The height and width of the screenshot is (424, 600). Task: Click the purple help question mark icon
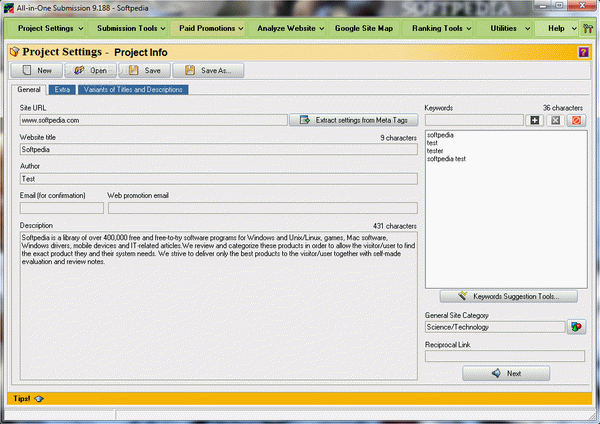583,52
